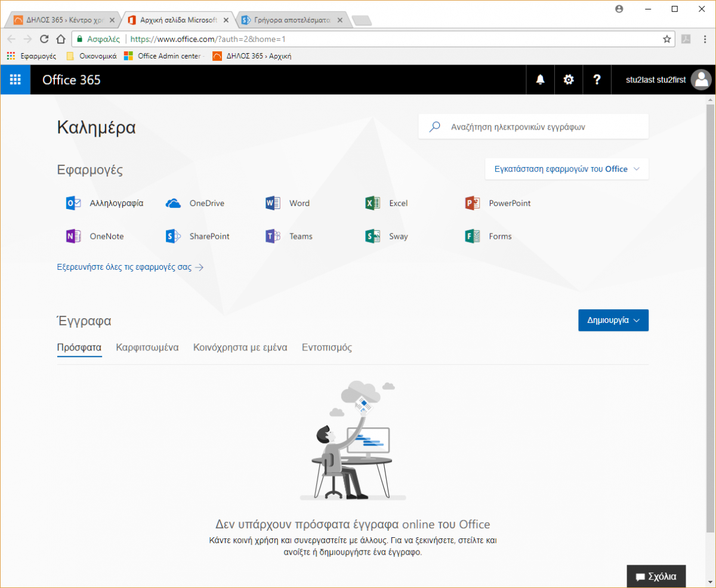Viewport: 716px width, 588px height.
Task: Open the ΔΗΛΟΣ 365 › Αρχική bookmark
Action: click(x=252, y=56)
